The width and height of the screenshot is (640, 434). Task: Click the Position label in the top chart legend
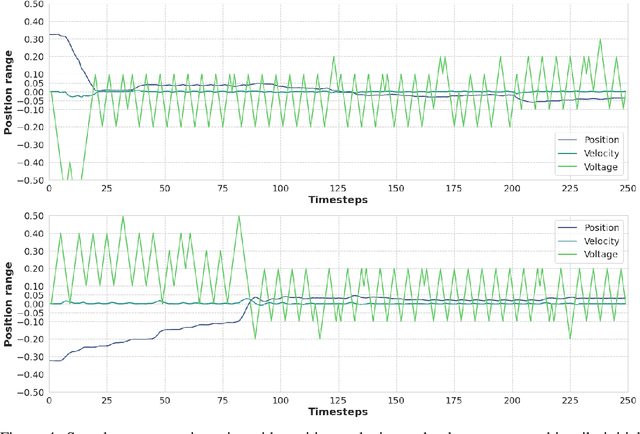[x=599, y=140]
